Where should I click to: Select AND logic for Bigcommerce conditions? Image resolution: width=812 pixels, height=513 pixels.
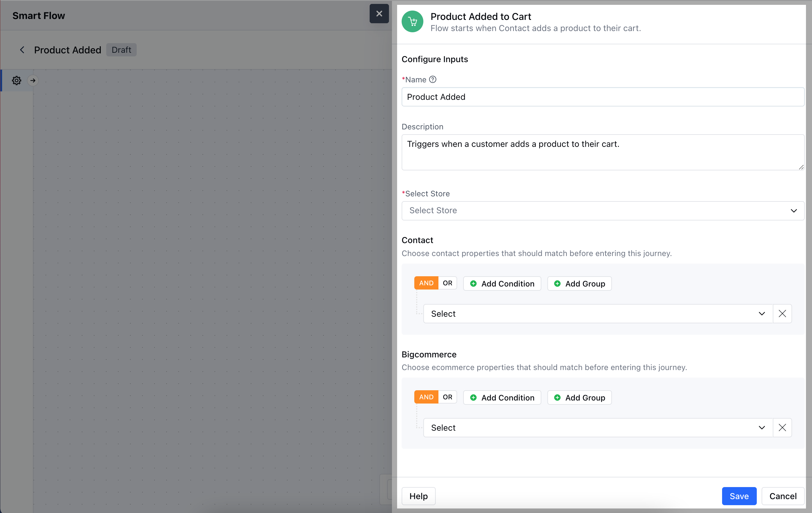[x=426, y=397]
